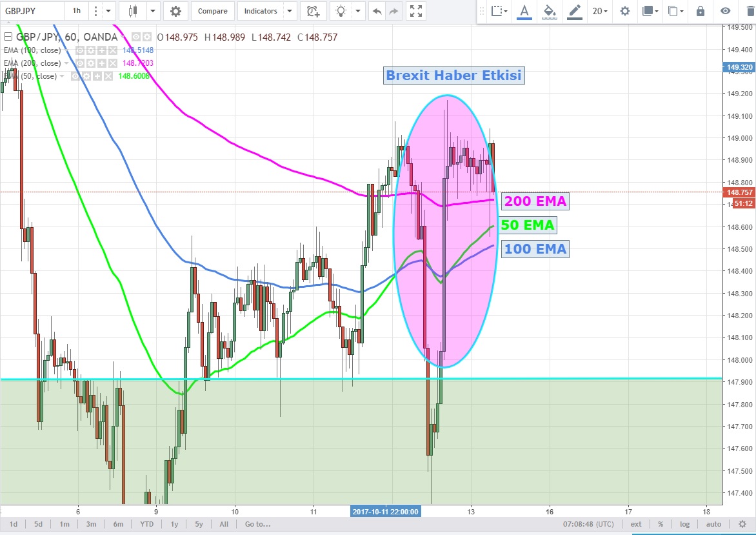Toggle auto scale on the price axis

pos(713,524)
